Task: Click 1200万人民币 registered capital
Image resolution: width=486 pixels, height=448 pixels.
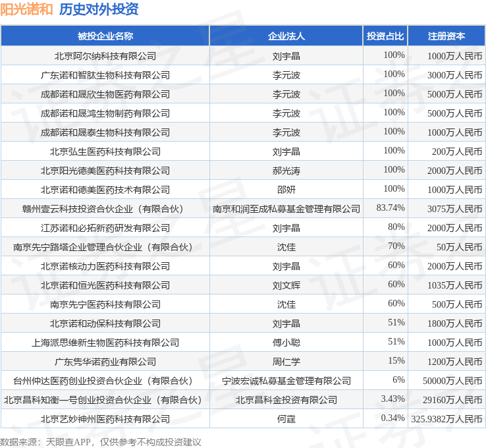Action: coord(454,362)
